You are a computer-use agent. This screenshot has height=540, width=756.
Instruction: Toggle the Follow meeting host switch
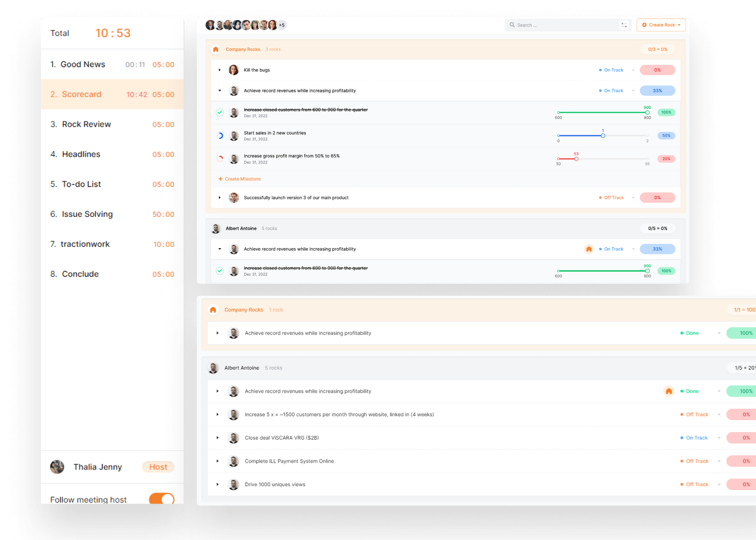(161, 499)
